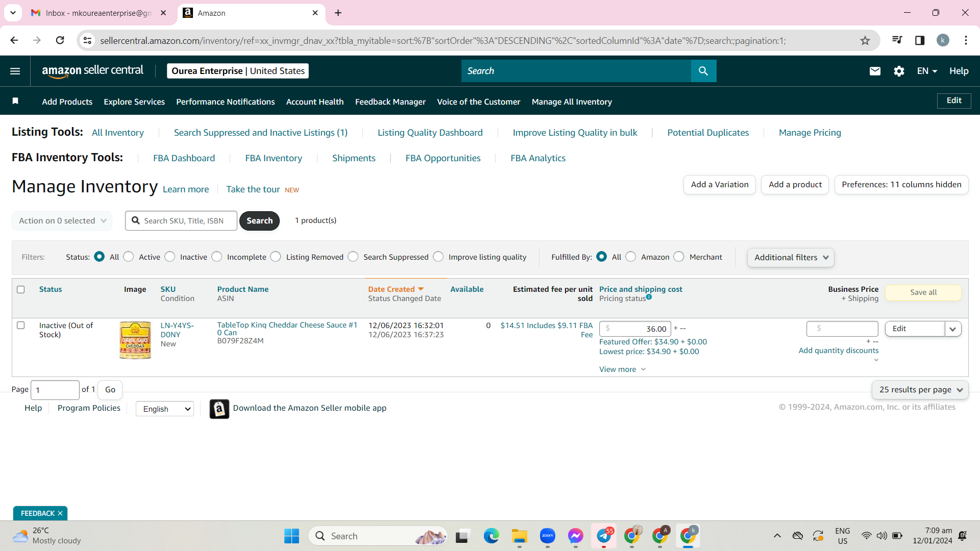Change 25 results per page dropdown
The width and height of the screenshot is (980, 551).
click(x=920, y=390)
